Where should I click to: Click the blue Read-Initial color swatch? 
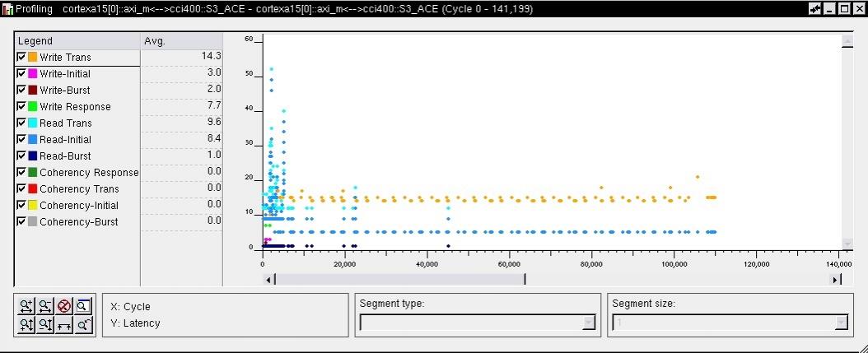[33, 139]
